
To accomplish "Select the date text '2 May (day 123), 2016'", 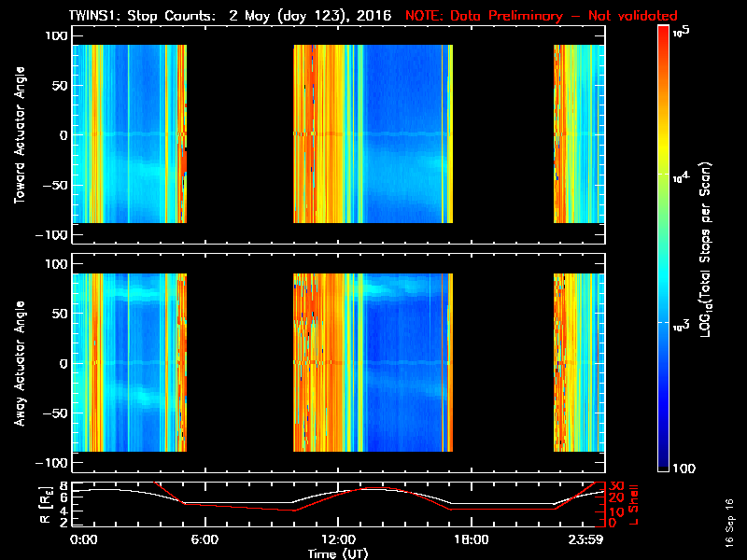I will tap(310, 16).
